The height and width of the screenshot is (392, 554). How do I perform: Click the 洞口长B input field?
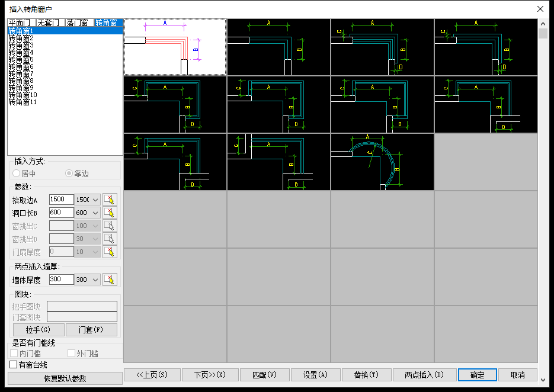[61, 213]
